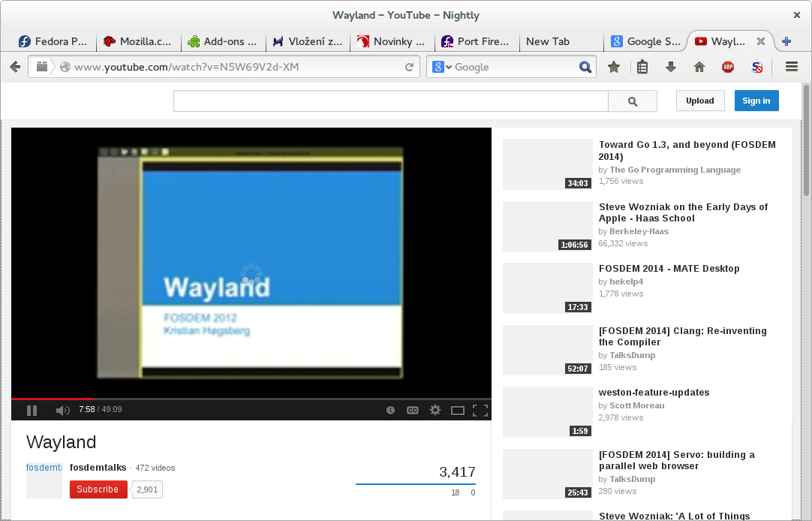
Task: Open the Adblock Plus ABP icon
Action: point(728,67)
